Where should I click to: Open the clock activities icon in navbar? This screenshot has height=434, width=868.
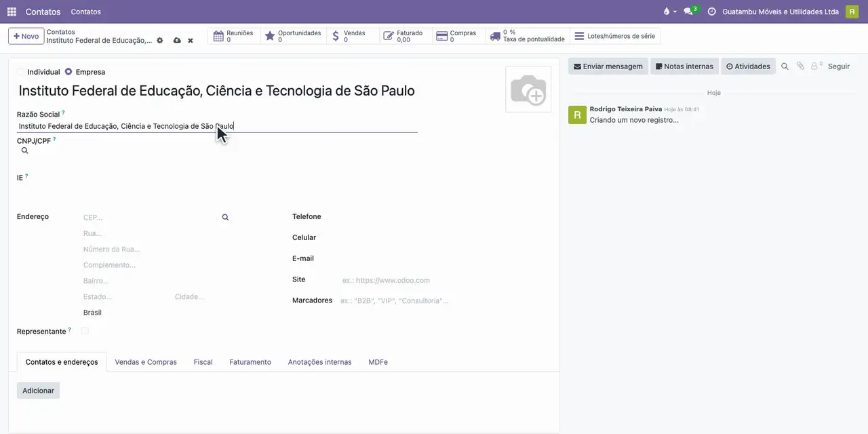[711, 12]
